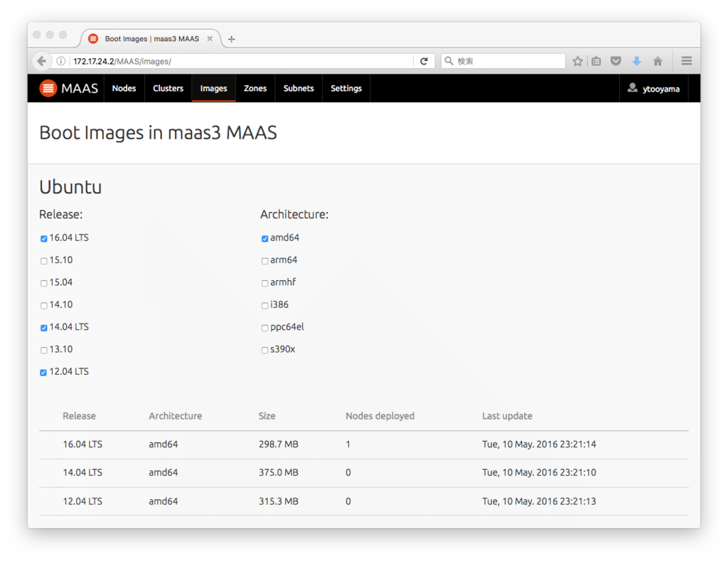This screenshot has height=561, width=728.
Task: Click timestamp ending 23:21:13
Action: coord(539,501)
